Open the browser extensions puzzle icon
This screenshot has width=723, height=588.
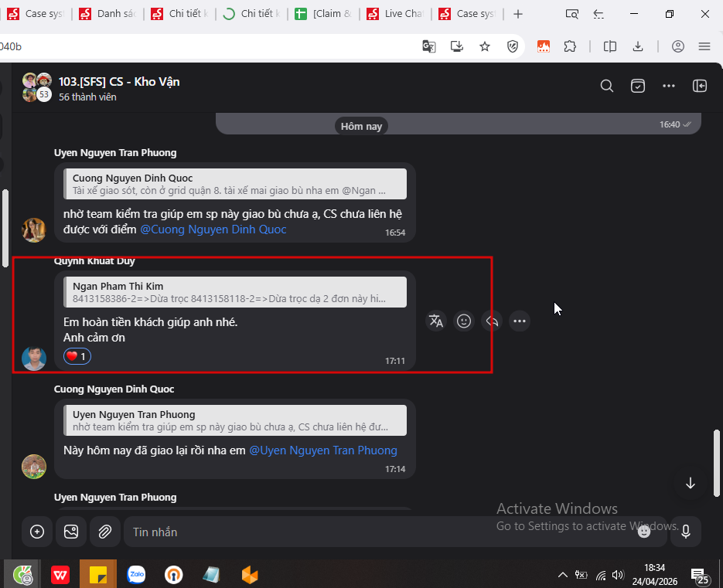pos(570,46)
